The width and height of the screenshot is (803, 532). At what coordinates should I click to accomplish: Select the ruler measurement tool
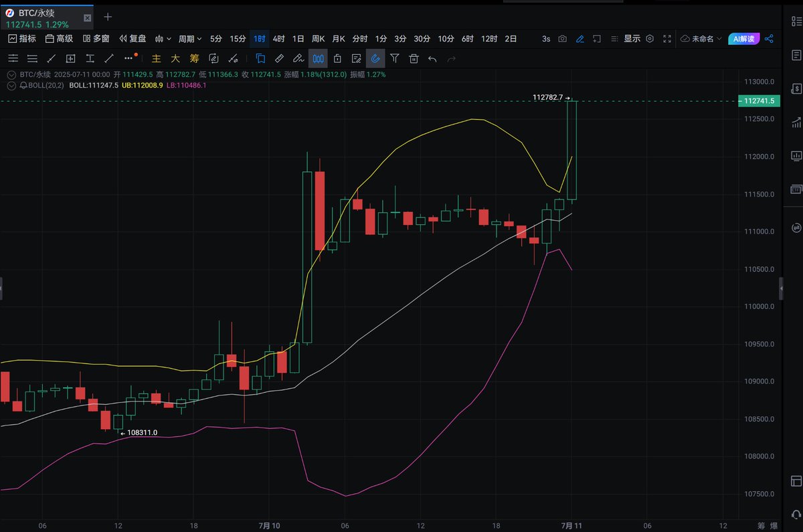[x=280, y=59]
